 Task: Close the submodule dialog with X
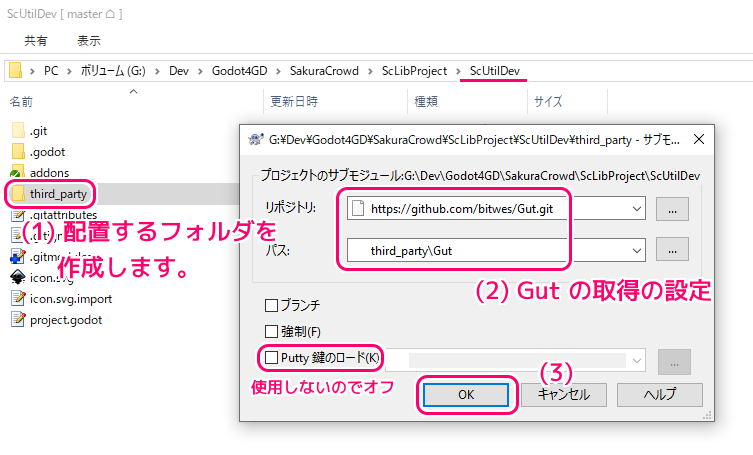699,139
